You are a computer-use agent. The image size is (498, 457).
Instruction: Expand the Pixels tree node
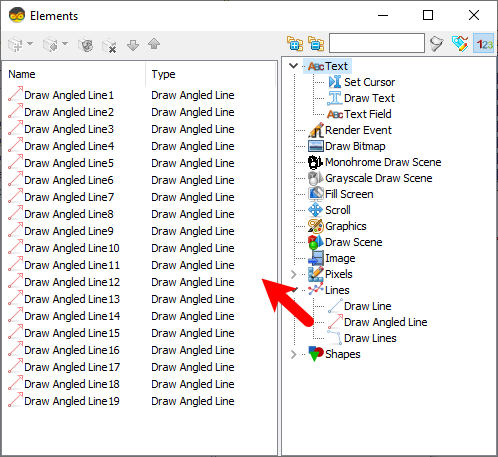tap(293, 274)
